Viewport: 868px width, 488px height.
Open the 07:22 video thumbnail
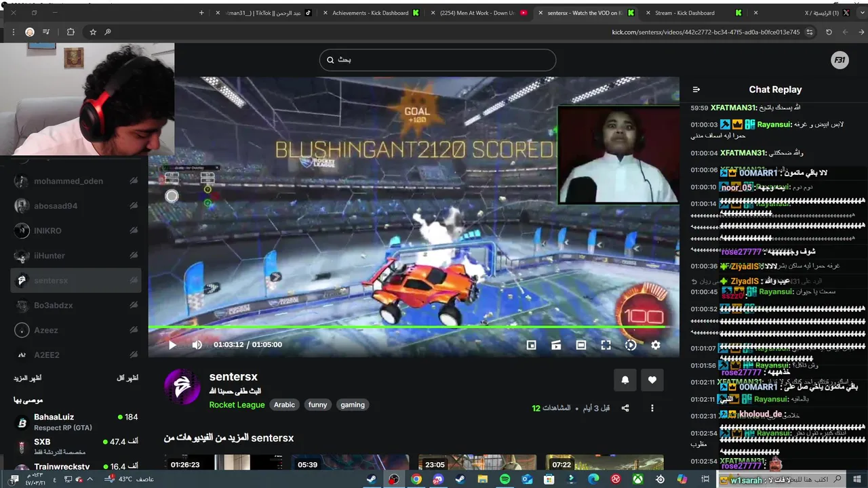coord(605,462)
